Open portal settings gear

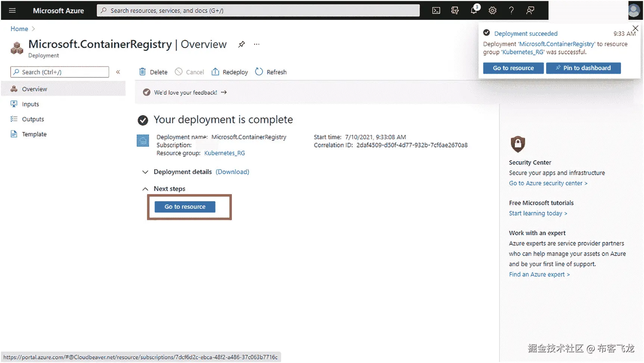(x=492, y=10)
